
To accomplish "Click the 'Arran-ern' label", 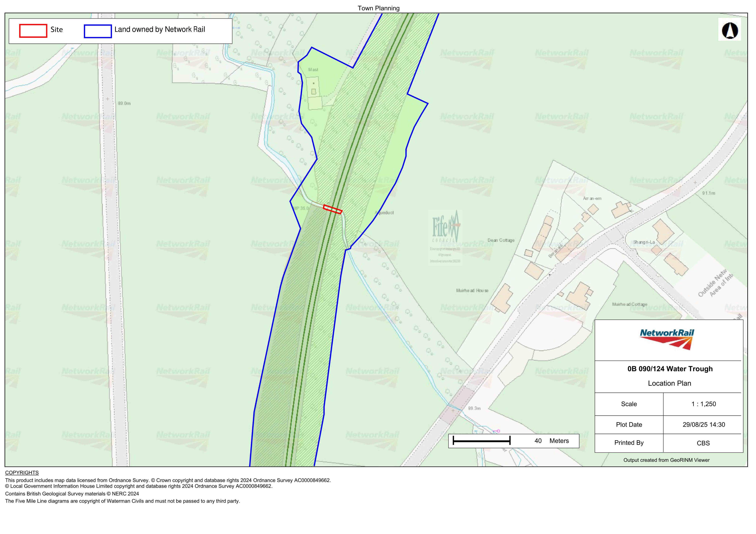I will (592, 198).
